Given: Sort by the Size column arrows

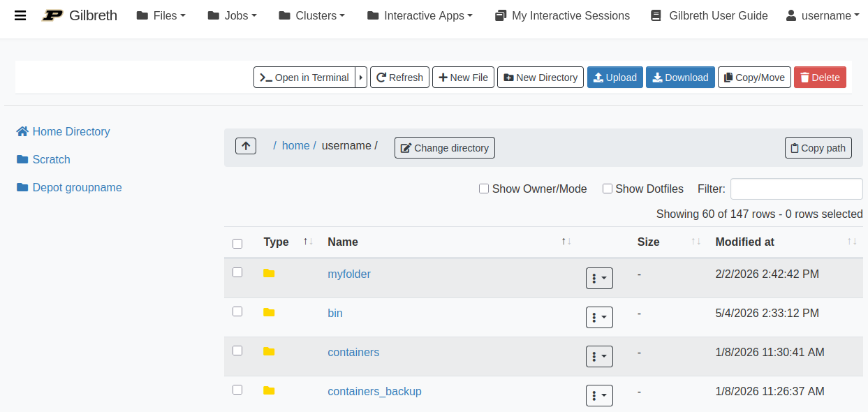Looking at the screenshot, I should pyautogui.click(x=696, y=242).
